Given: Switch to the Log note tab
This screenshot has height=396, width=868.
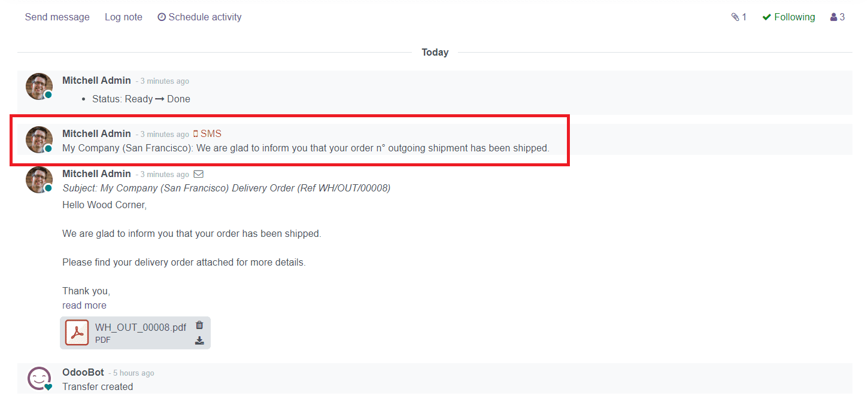Looking at the screenshot, I should pos(123,17).
